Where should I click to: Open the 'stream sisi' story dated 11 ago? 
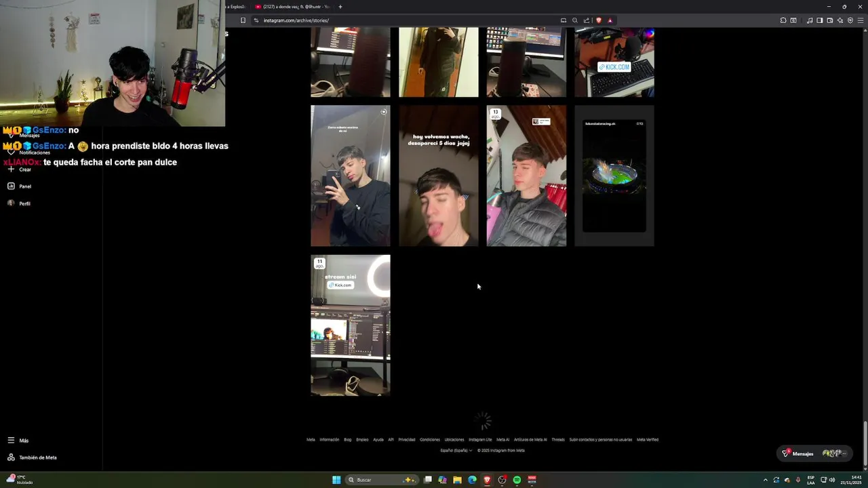pos(351,325)
